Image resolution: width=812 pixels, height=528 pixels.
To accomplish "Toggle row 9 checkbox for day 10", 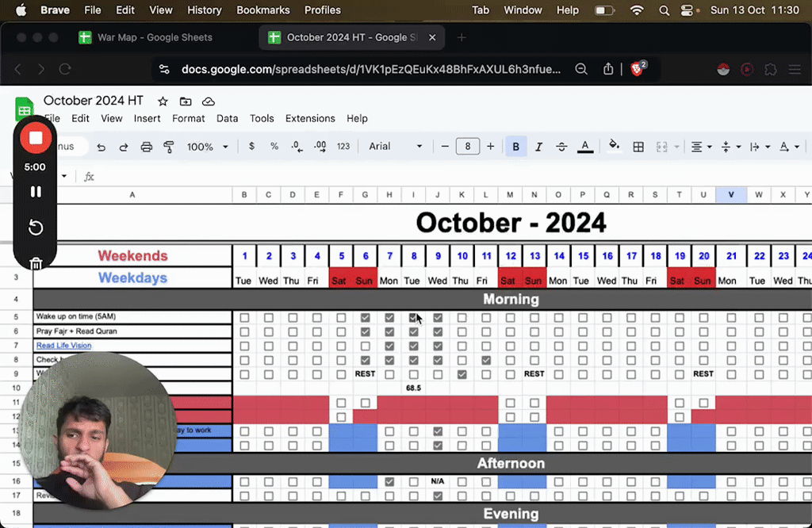I will pos(462,374).
